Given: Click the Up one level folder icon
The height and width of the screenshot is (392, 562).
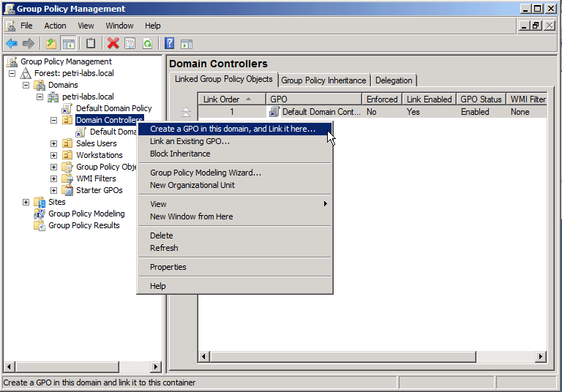Looking at the screenshot, I should pos(51,44).
